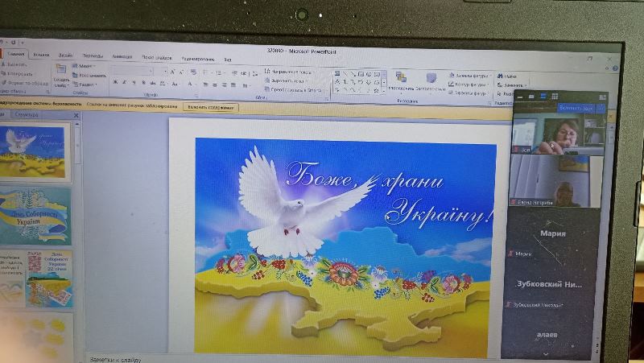The width and height of the screenshot is (644, 363).
Task: Open the character spacing dropdown
Action: click(163, 84)
